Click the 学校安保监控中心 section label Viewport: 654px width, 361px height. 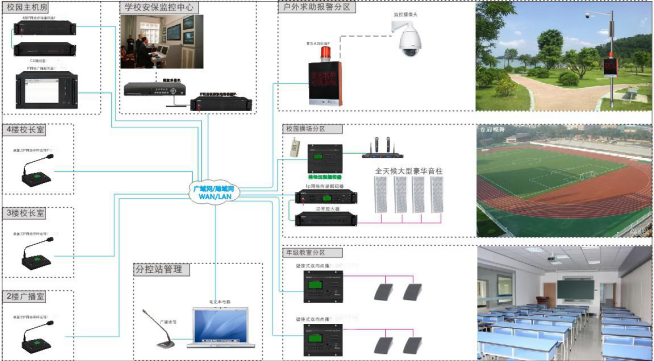[x=159, y=7]
